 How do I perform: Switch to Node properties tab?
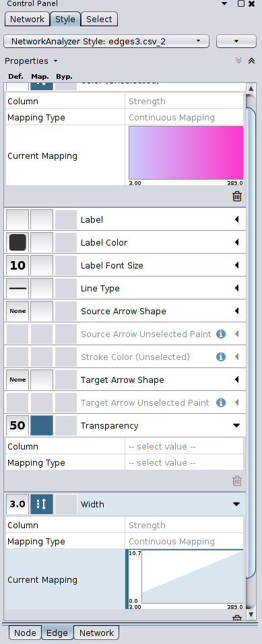[25, 633]
